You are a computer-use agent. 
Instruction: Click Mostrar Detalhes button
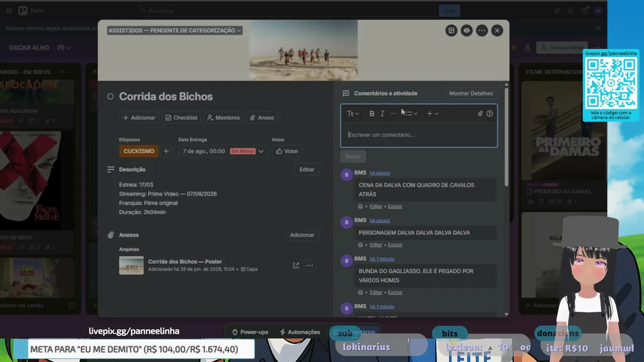(471, 94)
